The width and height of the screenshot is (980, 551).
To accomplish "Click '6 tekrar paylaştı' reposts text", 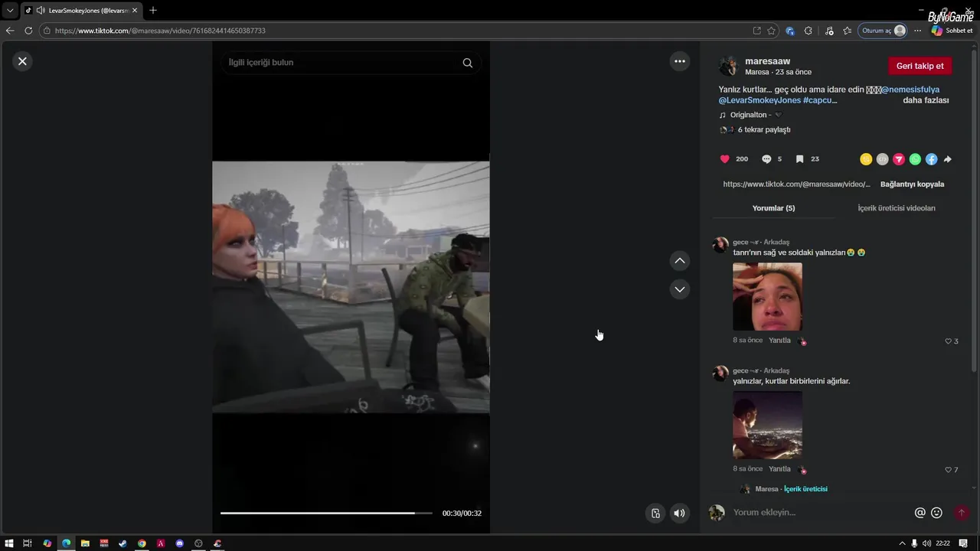I will click(764, 130).
